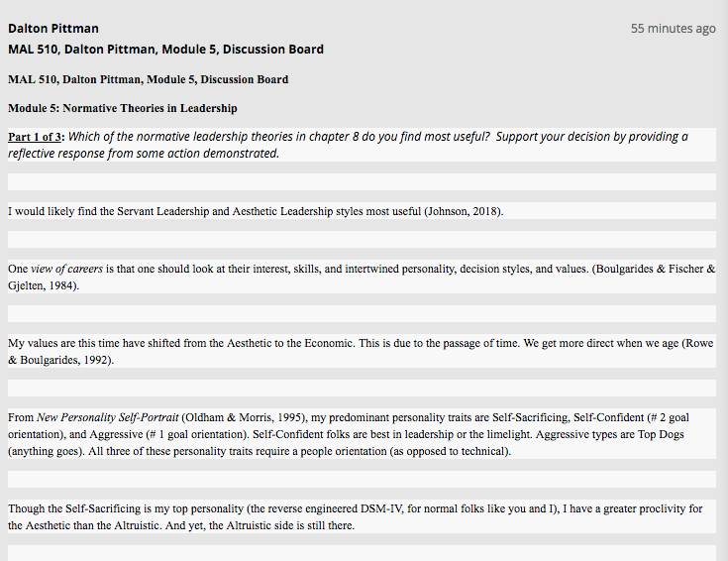Click the '55 minutes ago' timestamp
This screenshot has width=728, height=561.
673,29
